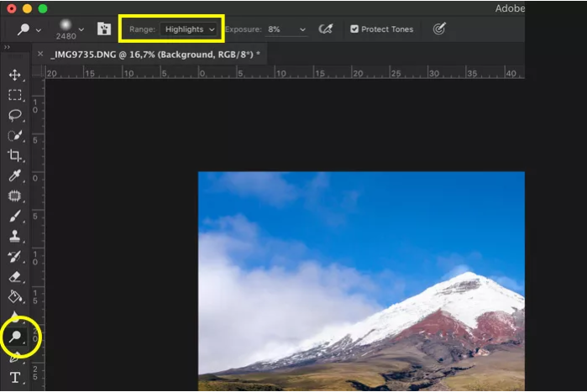Select the Type tool
The image size is (587, 392).
15,378
